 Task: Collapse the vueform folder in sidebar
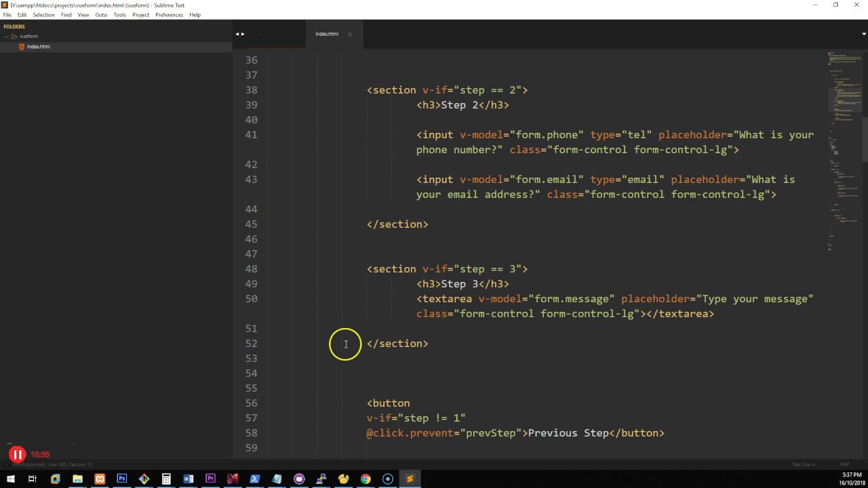(6, 37)
